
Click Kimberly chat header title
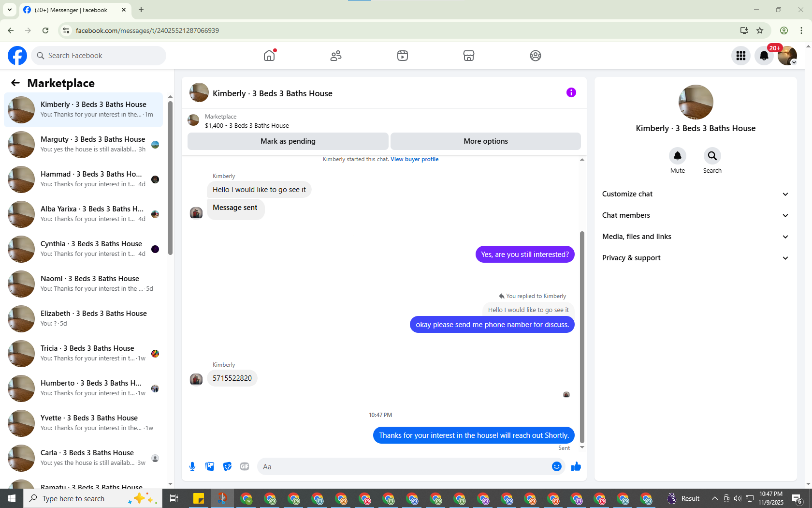(x=273, y=93)
